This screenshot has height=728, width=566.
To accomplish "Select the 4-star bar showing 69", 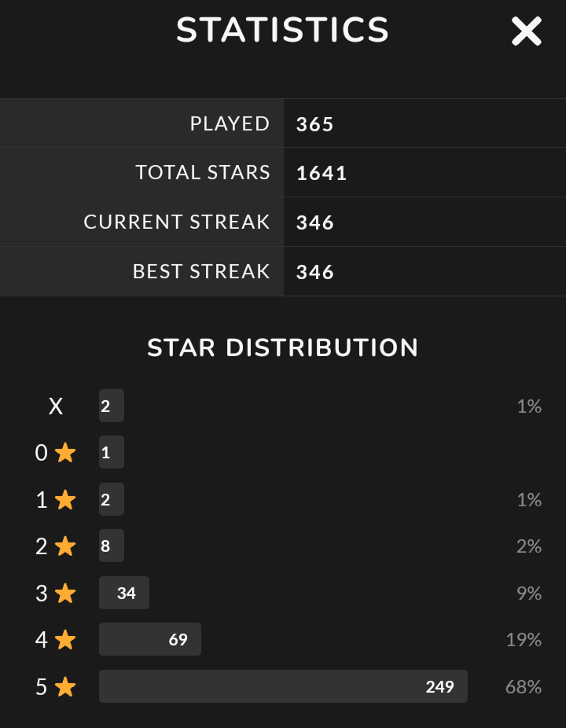I will 150,639.
